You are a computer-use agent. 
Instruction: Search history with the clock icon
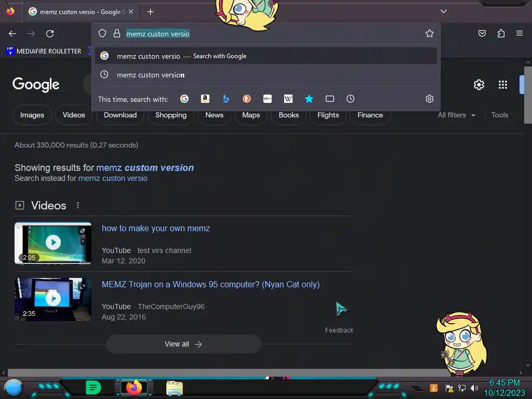point(351,99)
